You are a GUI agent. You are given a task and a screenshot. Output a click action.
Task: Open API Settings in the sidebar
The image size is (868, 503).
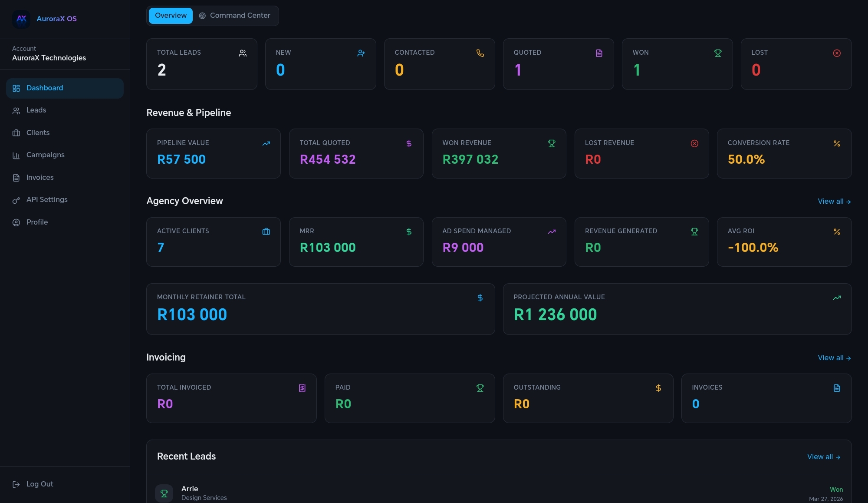[x=65, y=200]
